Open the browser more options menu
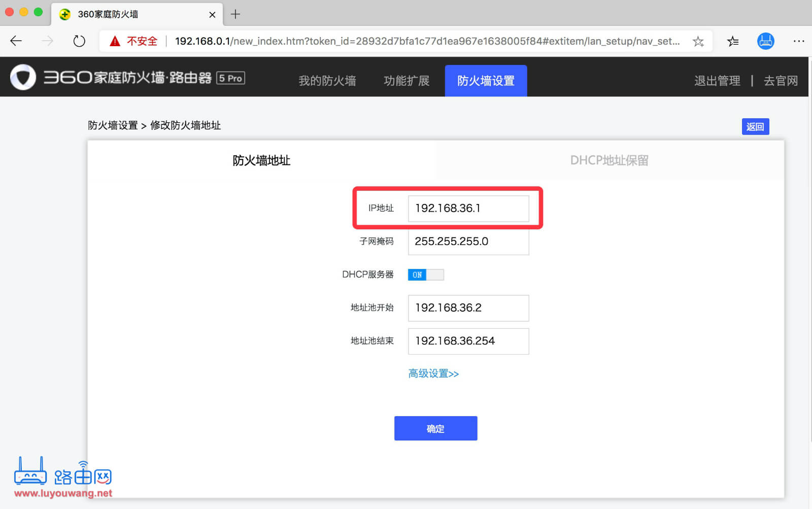This screenshot has height=509, width=812. click(x=799, y=41)
